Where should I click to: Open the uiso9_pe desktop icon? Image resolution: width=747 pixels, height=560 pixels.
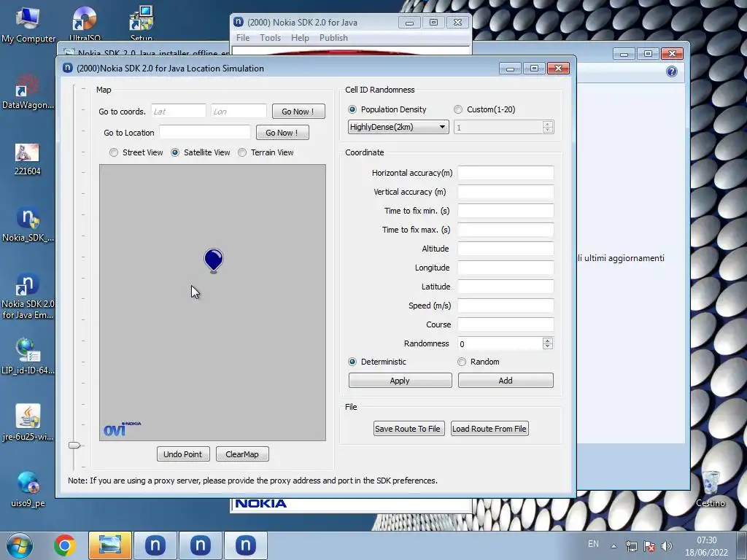(x=28, y=489)
